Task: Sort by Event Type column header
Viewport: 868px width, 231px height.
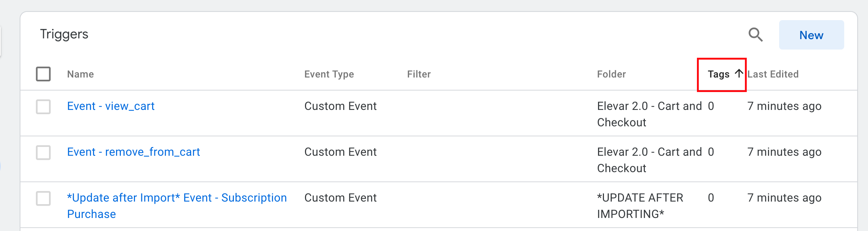Action: pyautogui.click(x=329, y=74)
